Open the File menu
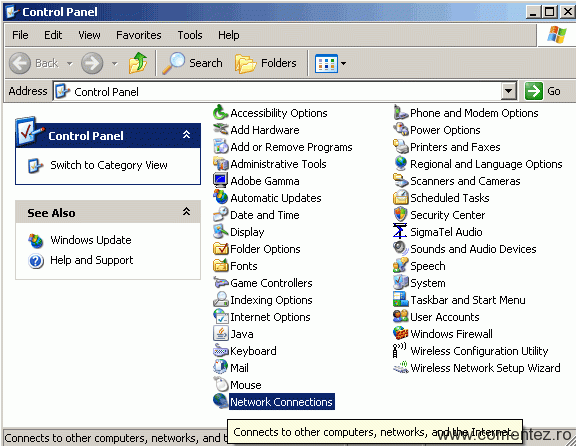This screenshot has height=446, width=576. pyautogui.click(x=20, y=35)
